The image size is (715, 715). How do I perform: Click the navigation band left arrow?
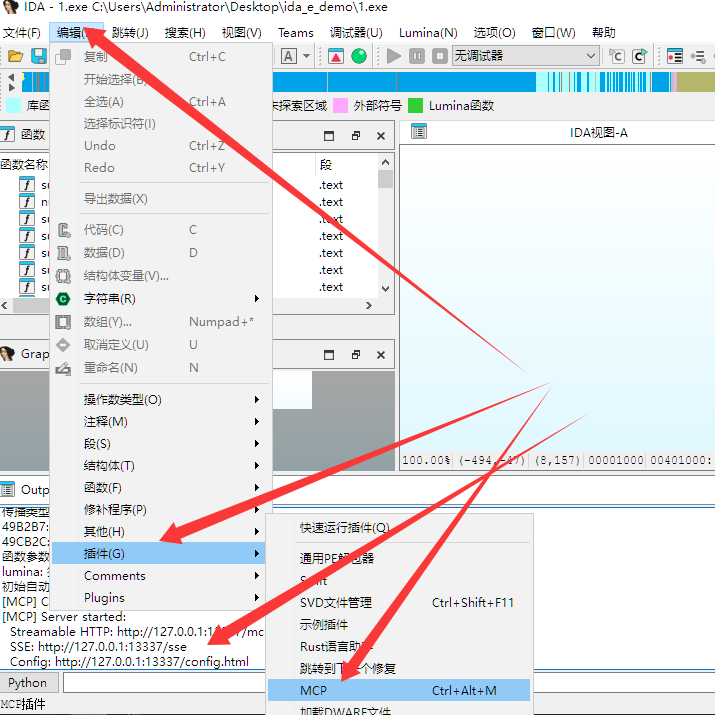click(x=11, y=77)
